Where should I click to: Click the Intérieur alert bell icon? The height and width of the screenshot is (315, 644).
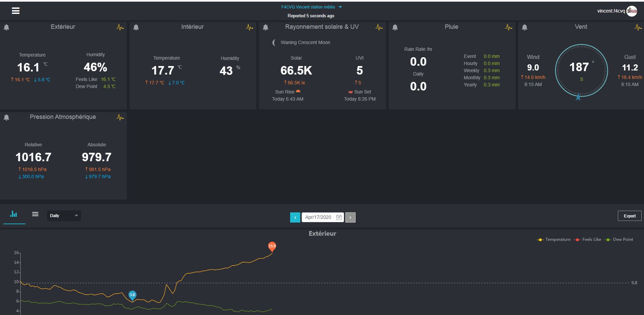click(136, 27)
